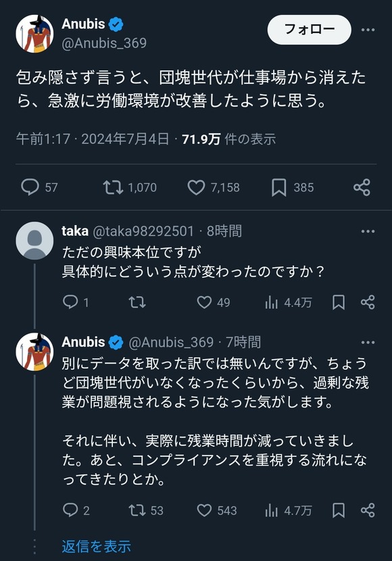Share Anubis's main tweet
The image size is (392, 561).
pos(361,187)
